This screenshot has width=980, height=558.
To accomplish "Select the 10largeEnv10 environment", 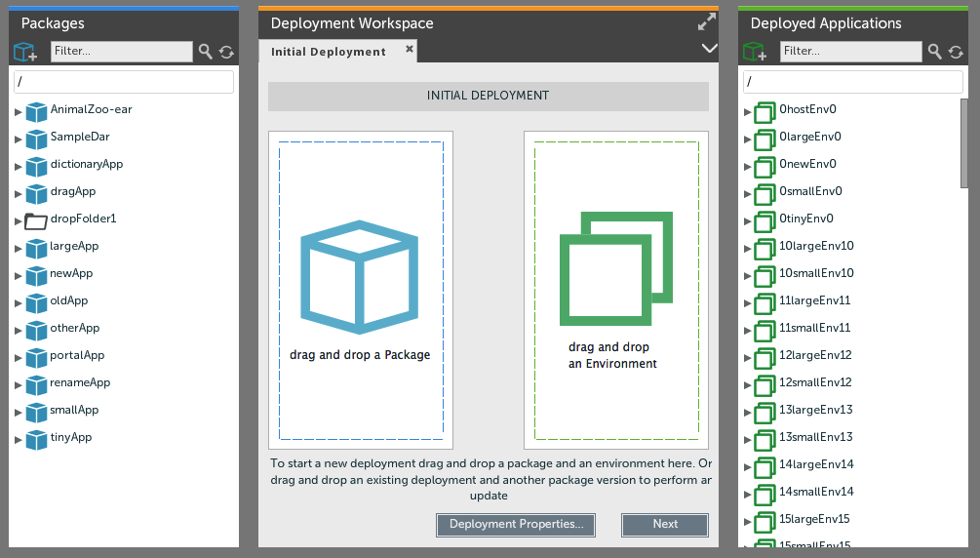I will point(816,247).
